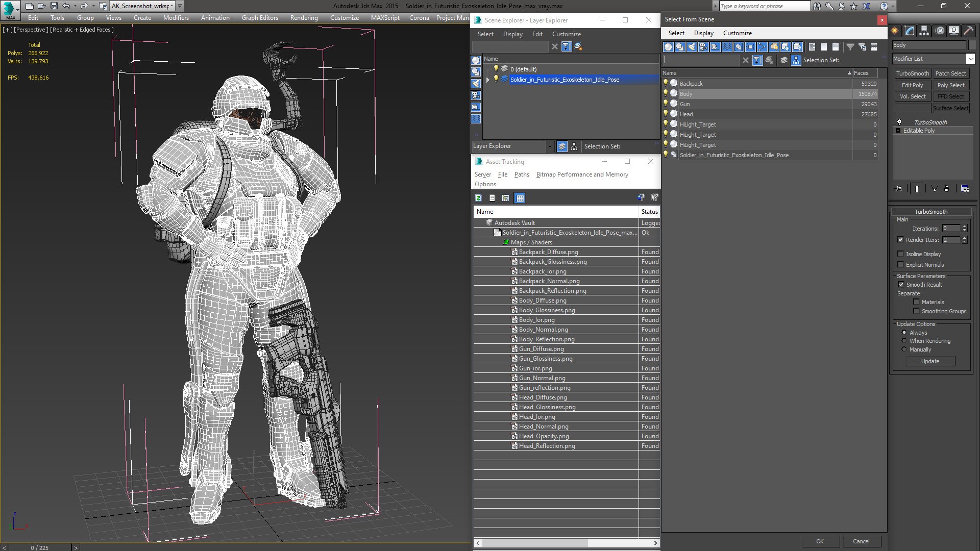Click the Poly Select modifier button
980x551 pixels.
tap(950, 85)
